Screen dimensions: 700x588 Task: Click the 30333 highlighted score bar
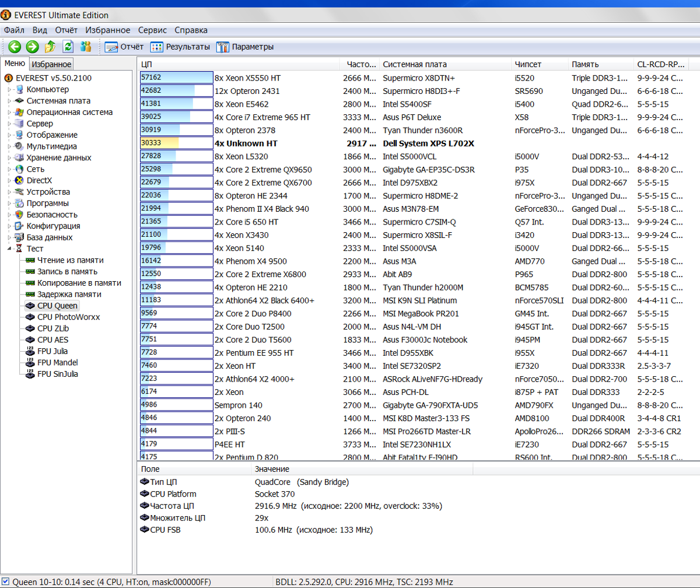(x=177, y=143)
